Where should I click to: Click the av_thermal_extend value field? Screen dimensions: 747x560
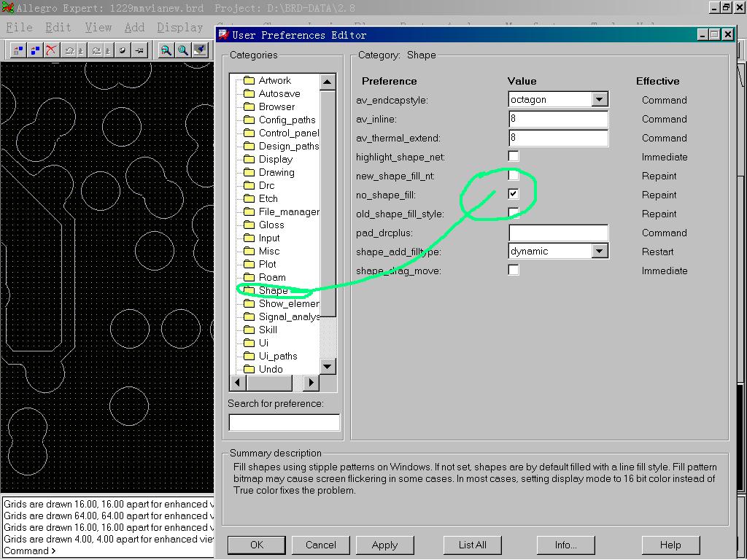coord(558,138)
